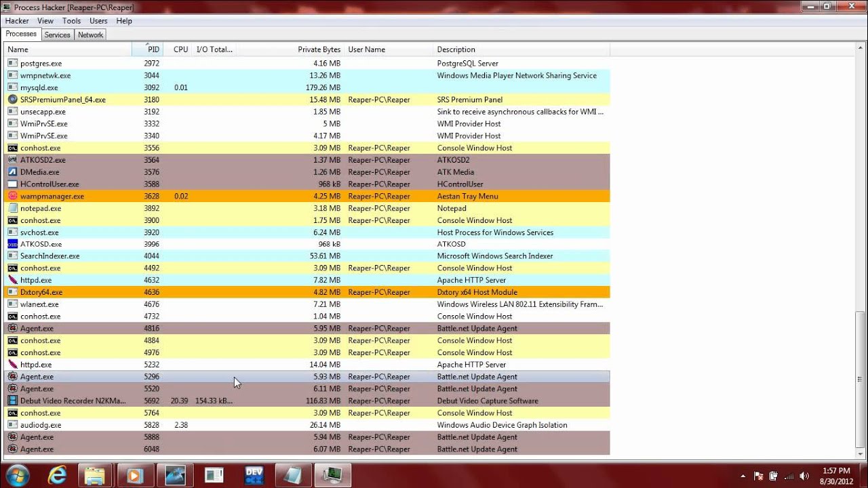Click the Debut Video Recorder process icon

(12, 401)
